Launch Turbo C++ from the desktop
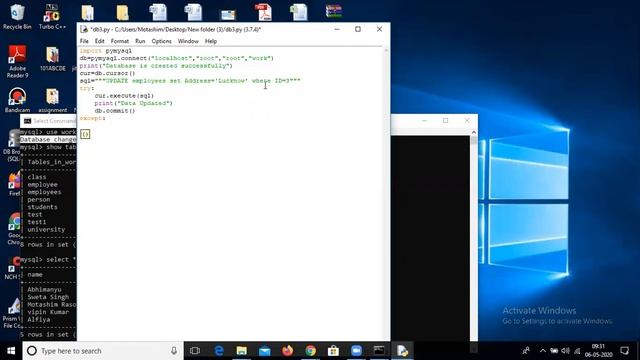This screenshot has height=360, width=640. click(52, 16)
